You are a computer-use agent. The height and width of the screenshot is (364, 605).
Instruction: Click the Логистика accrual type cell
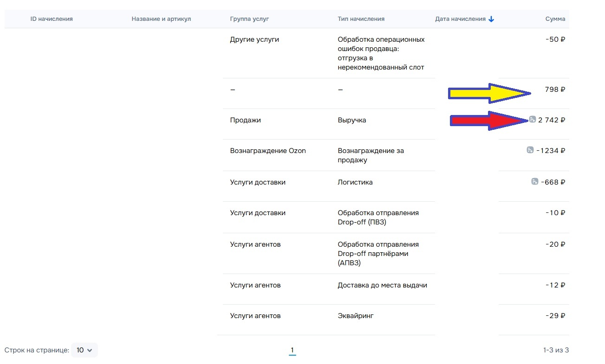click(355, 182)
